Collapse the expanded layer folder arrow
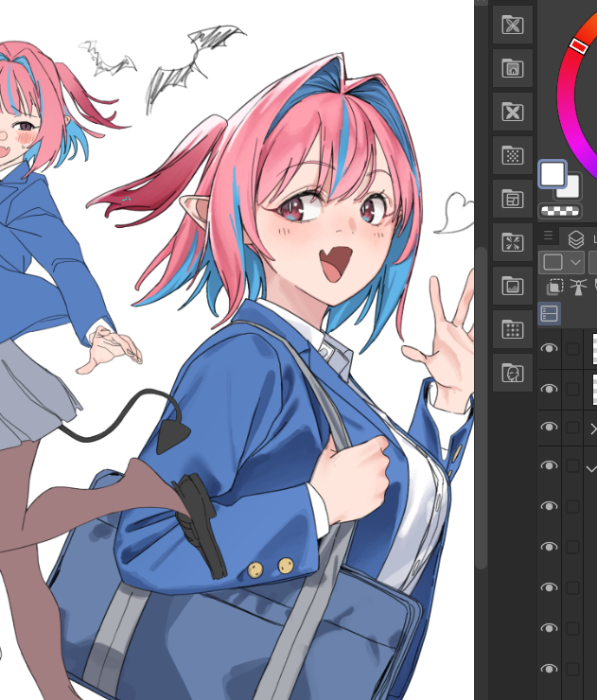Image resolution: width=597 pixels, height=700 pixels. (591, 469)
